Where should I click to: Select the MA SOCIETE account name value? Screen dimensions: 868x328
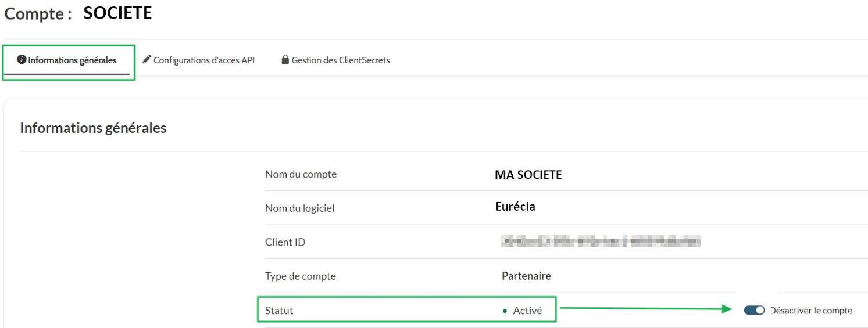[528, 175]
